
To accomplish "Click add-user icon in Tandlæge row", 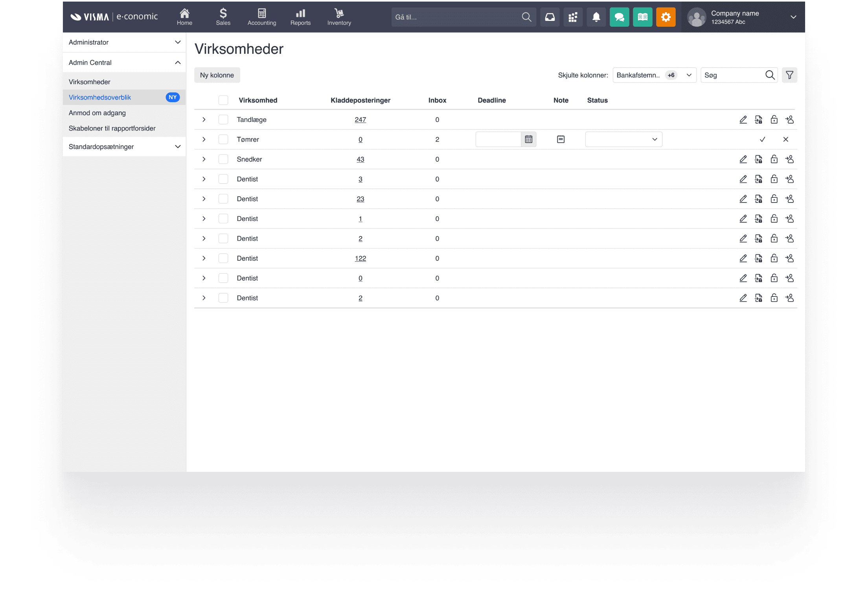I will (x=789, y=120).
